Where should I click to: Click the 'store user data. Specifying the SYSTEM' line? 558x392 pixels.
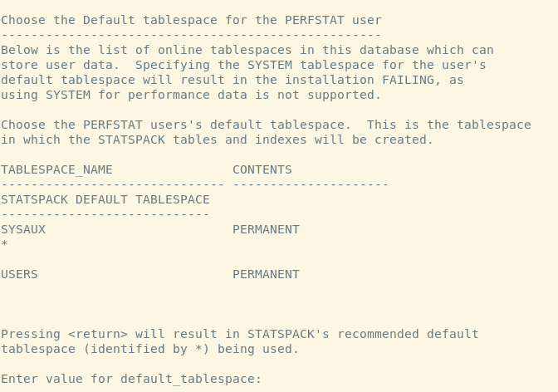pyautogui.click(x=243, y=65)
